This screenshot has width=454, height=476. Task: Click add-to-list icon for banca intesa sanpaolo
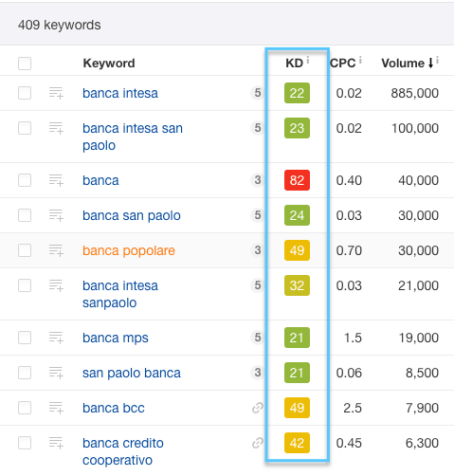[x=56, y=285]
